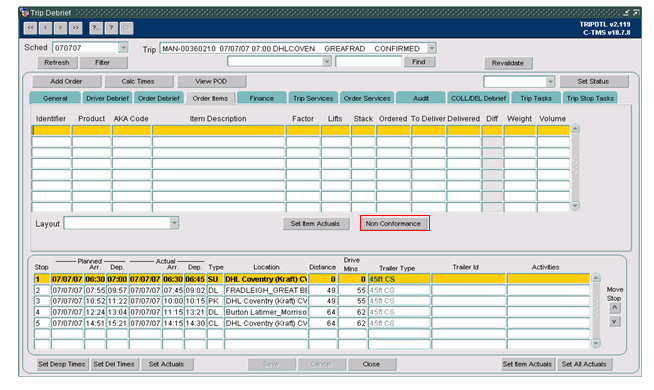Click stop 3 planned departure 11:22

(117, 301)
